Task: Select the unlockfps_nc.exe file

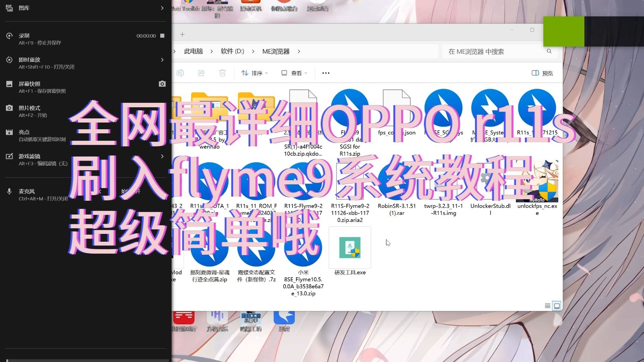Action: [537, 189]
